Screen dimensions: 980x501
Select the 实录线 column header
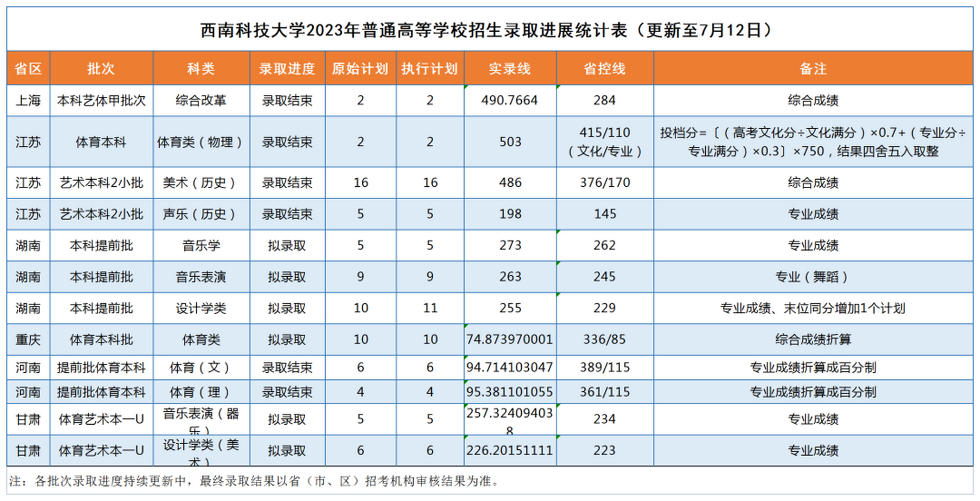(509, 68)
